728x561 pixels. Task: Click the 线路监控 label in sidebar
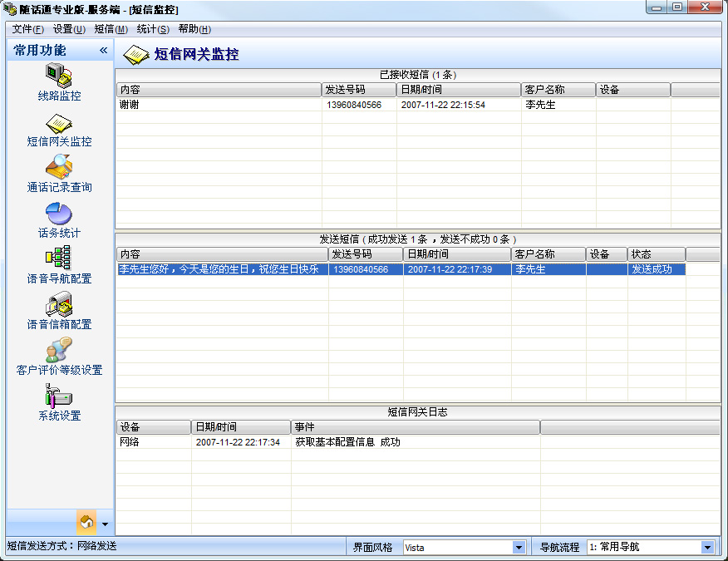60,96
